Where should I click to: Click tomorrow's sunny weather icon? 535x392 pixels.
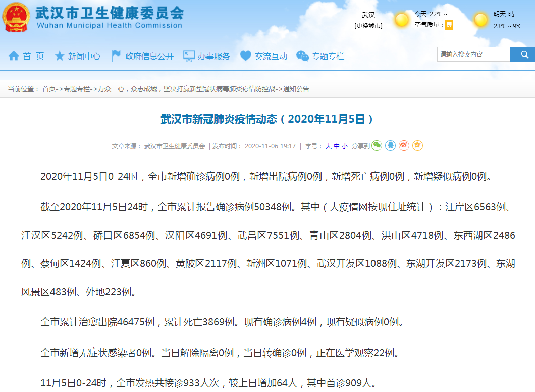[480, 20]
